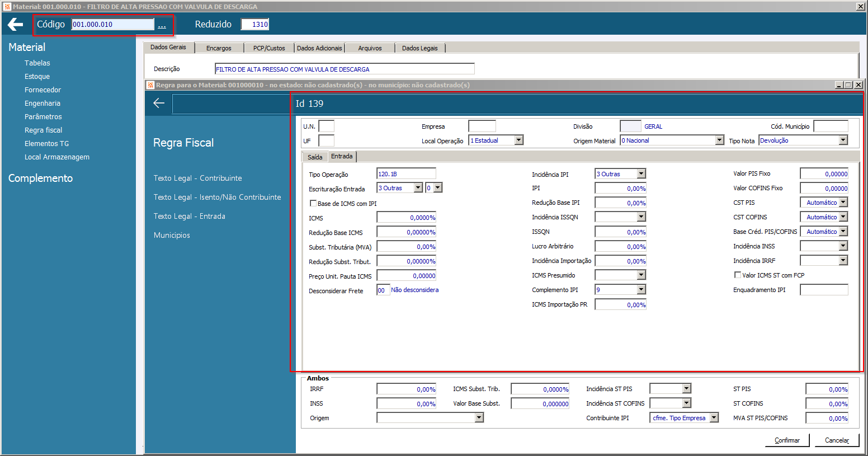Open the Contribuinte IPI dropdown
Image resolution: width=868 pixels, height=456 pixels.
pyautogui.click(x=714, y=418)
